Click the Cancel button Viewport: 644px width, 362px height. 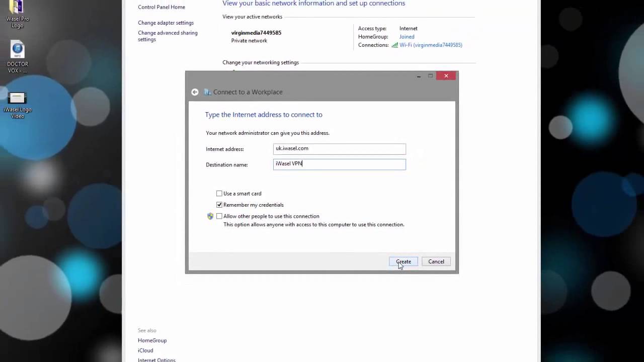coord(436,261)
